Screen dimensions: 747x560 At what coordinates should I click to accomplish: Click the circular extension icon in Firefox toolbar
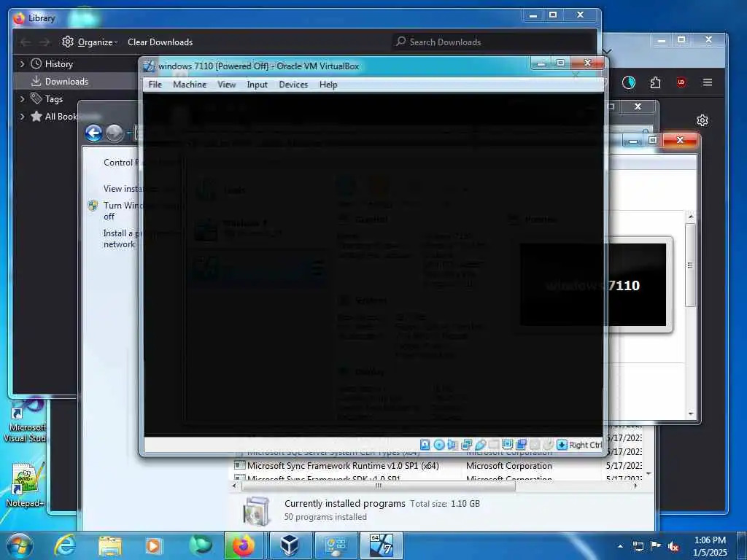(x=629, y=82)
